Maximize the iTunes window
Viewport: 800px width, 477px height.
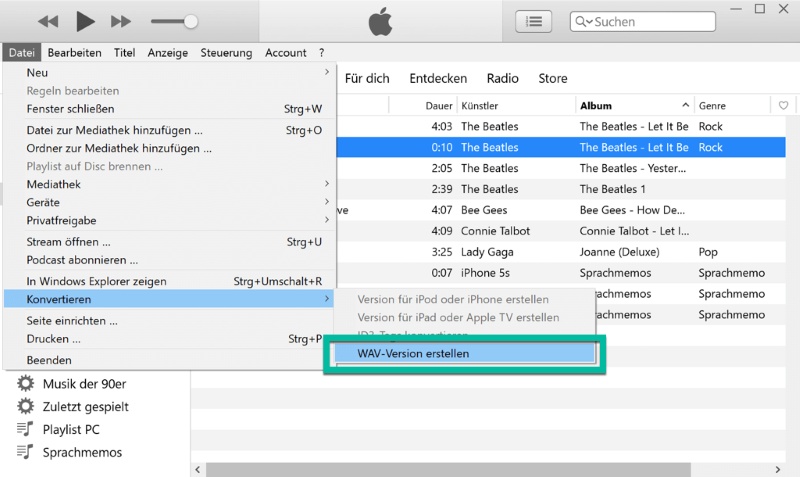click(760, 9)
